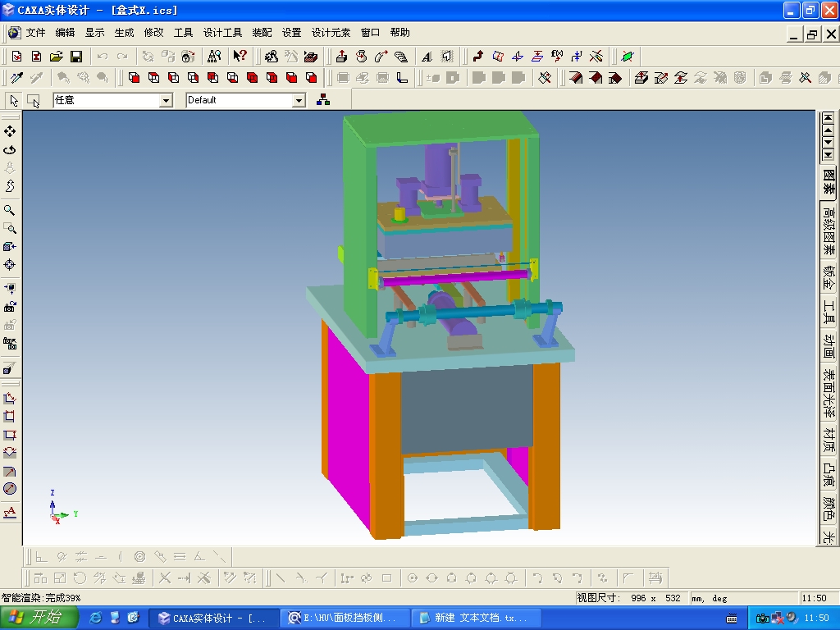The image size is (840, 630).
Task: Click the target camera crosshair icon
Action: click(10, 265)
